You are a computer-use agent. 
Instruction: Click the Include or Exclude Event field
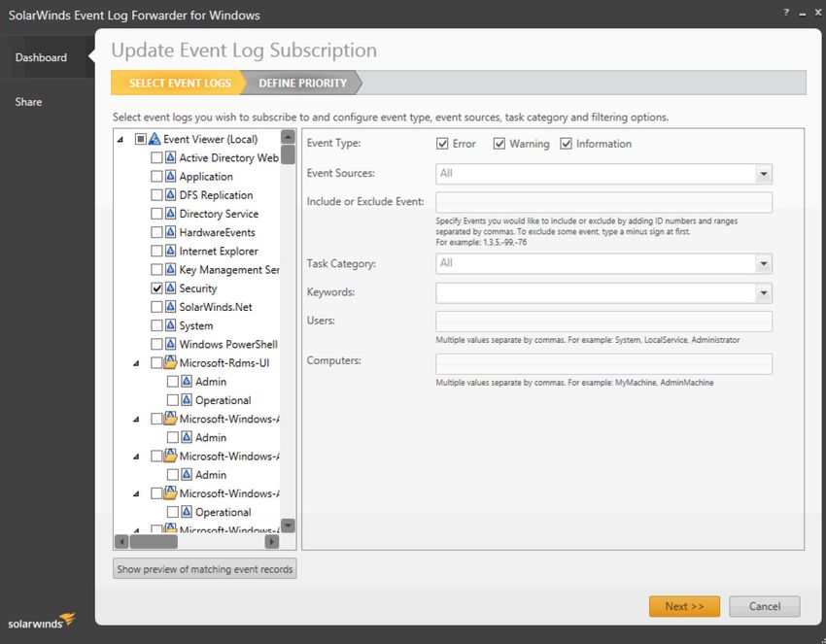coord(603,202)
